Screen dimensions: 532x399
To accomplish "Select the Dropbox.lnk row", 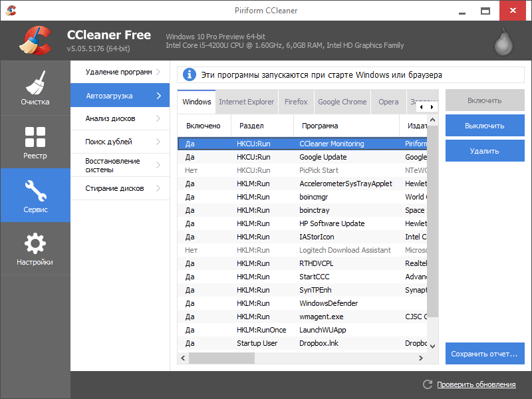I will pyautogui.click(x=303, y=343).
